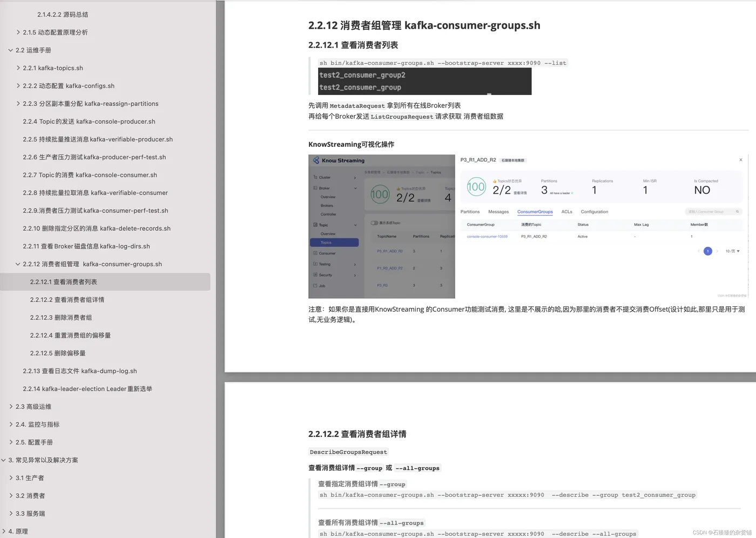Go to 2.2.13 查看日志文件 kafka-dump-log.sh
The width and height of the screenshot is (756, 538).
pos(80,371)
